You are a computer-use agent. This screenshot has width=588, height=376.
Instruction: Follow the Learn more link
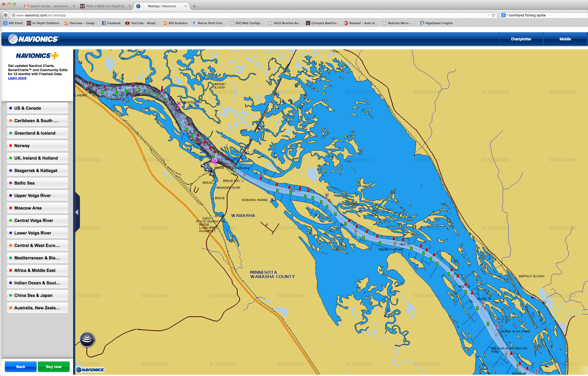17,78
